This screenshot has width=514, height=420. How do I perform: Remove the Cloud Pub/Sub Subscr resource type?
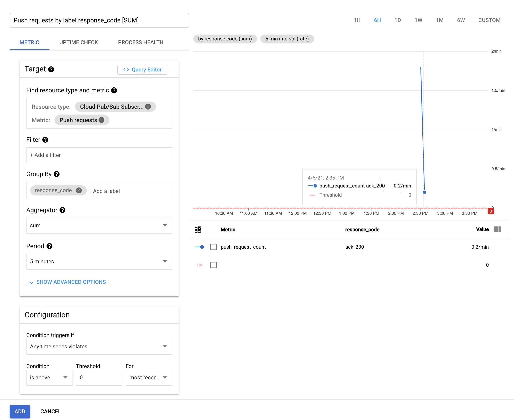point(149,107)
